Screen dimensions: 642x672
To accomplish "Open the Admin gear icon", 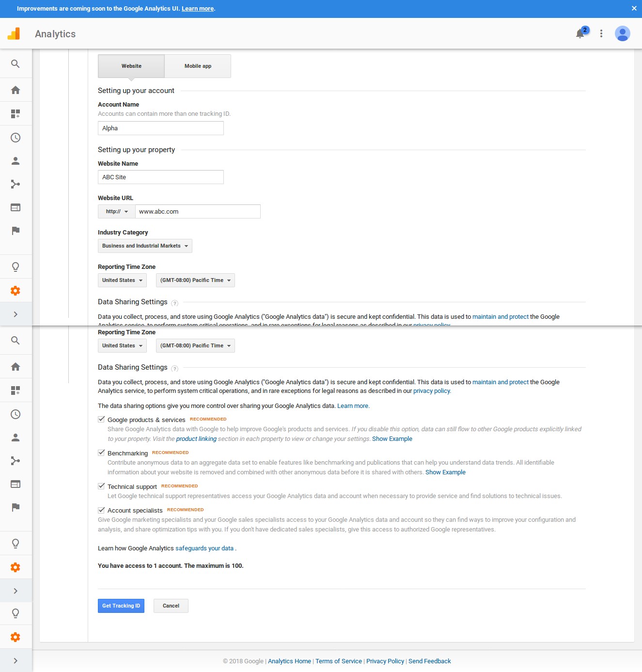I will [x=16, y=290].
